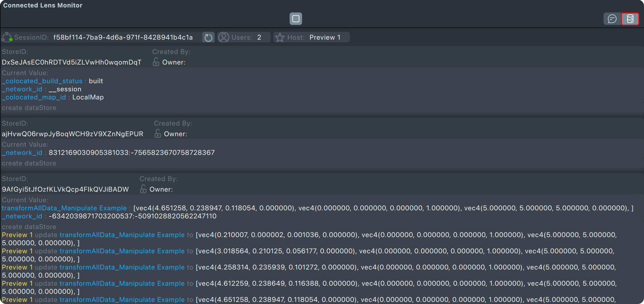Select the _colocated_build_status key
644x304 pixels.
click(42, 81)
